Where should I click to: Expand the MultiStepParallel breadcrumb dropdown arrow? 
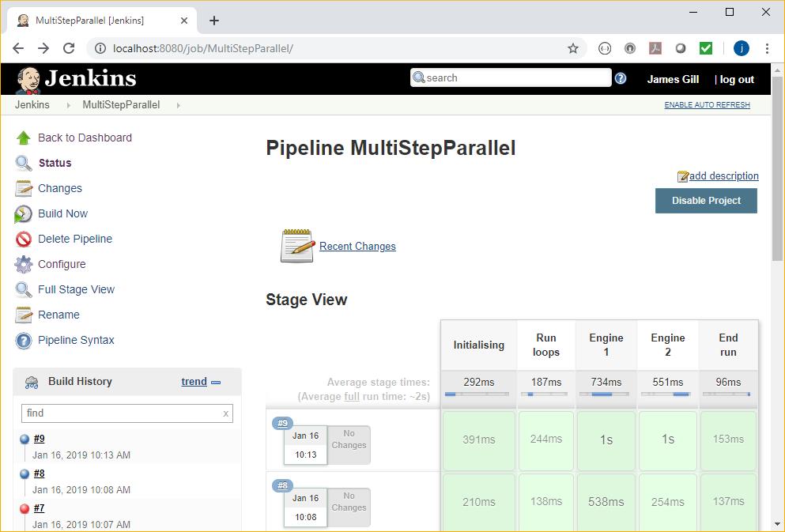tap(178, 105)
